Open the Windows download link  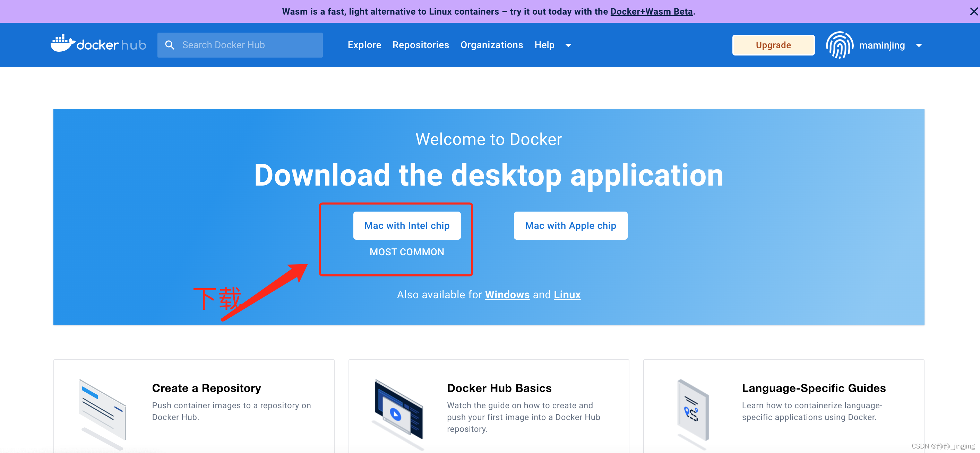[x=507, y=294]
